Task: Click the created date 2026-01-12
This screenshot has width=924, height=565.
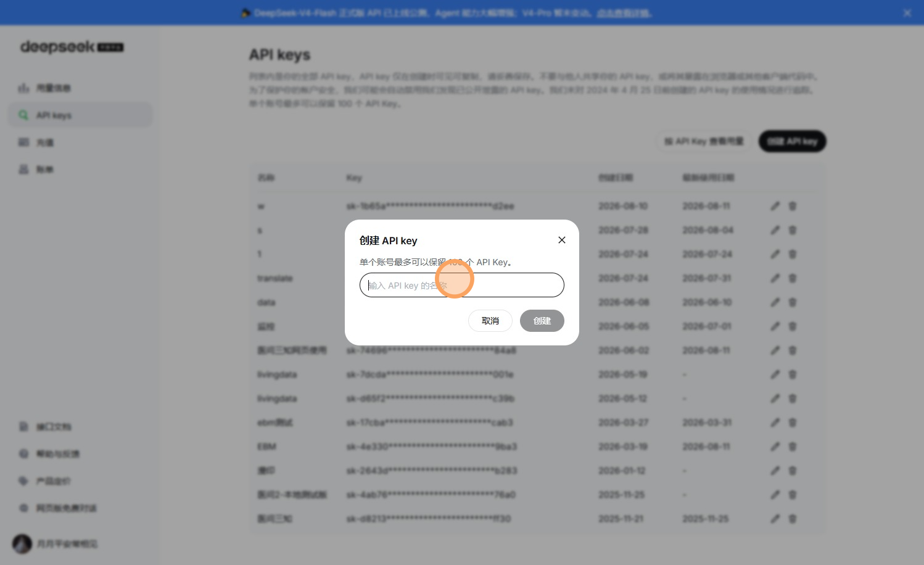Action: pos(622,471)
